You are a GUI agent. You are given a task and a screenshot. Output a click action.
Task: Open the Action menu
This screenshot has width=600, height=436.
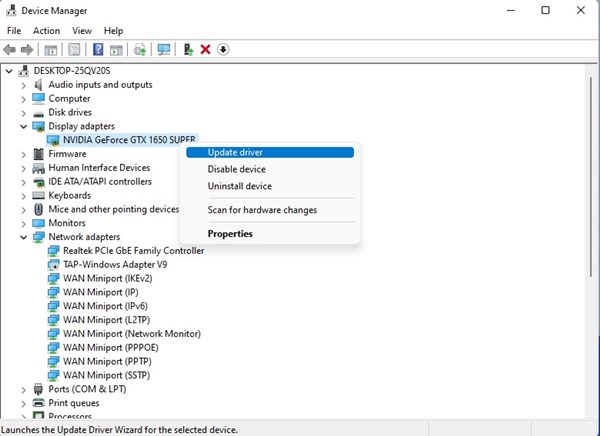(46, 31)
